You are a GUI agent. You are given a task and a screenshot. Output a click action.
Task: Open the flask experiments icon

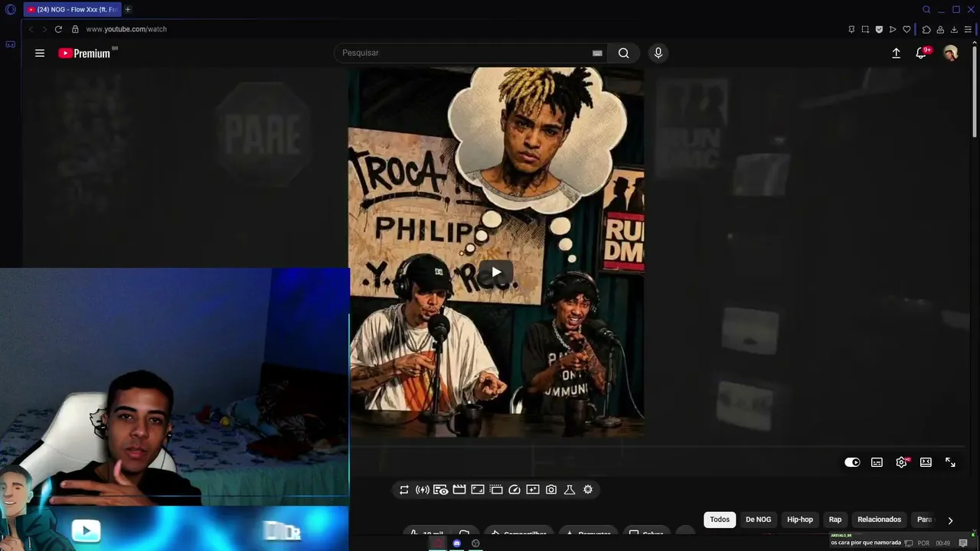point(570,490)
